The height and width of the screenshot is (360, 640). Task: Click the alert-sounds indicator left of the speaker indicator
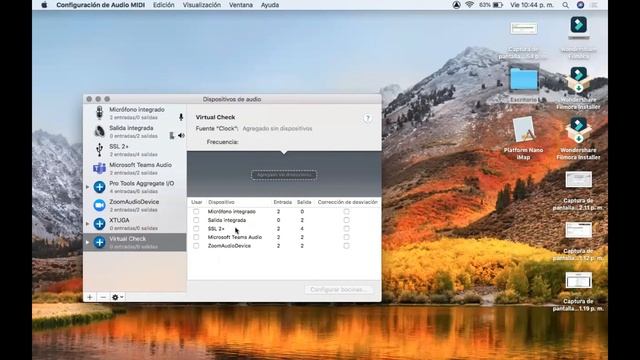click(172, 136)
